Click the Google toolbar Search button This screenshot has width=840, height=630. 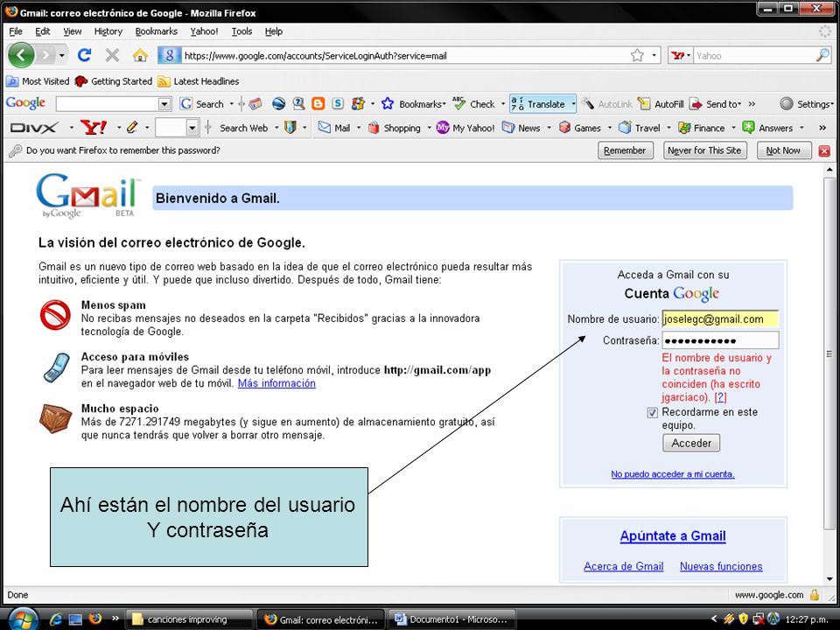coord(202,104)
